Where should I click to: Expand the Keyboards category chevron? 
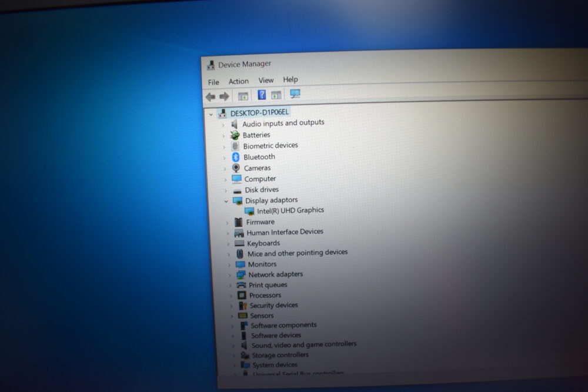pyautogui.click(x=228, y=244)
